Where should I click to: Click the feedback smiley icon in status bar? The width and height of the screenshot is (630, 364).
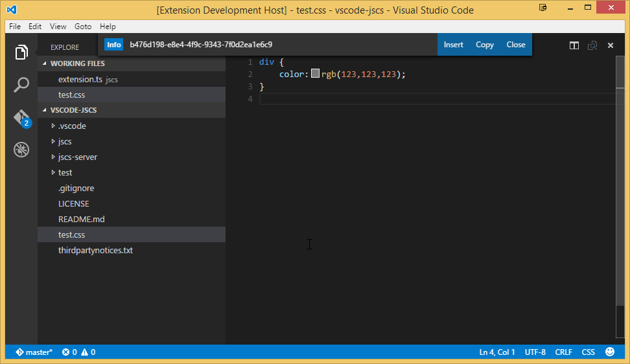click(610, 352)
